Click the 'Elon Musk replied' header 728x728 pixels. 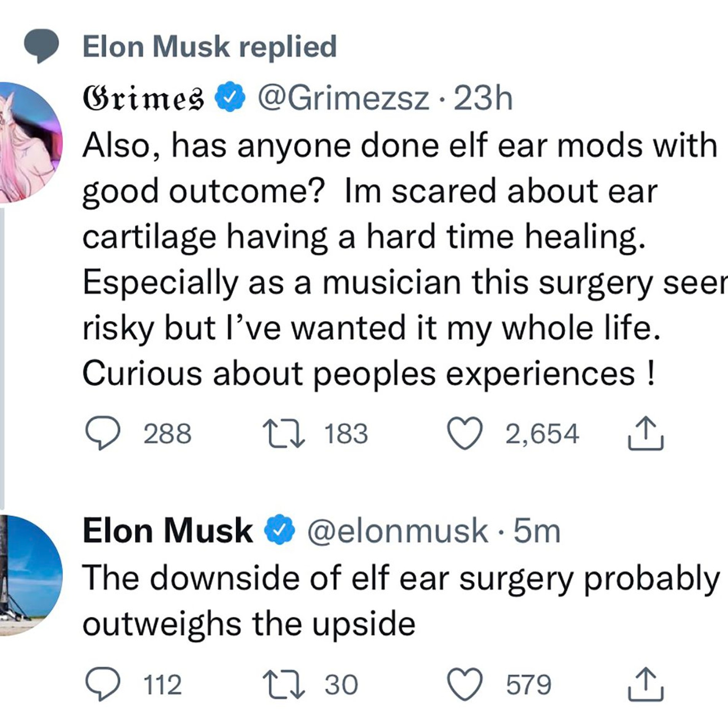coord(210,47)
